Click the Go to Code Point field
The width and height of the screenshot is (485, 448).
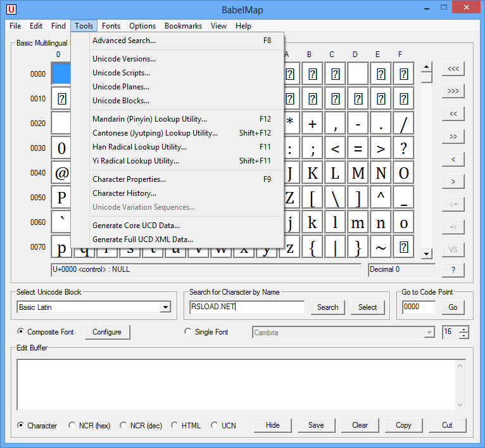click(x=419, y=307)
